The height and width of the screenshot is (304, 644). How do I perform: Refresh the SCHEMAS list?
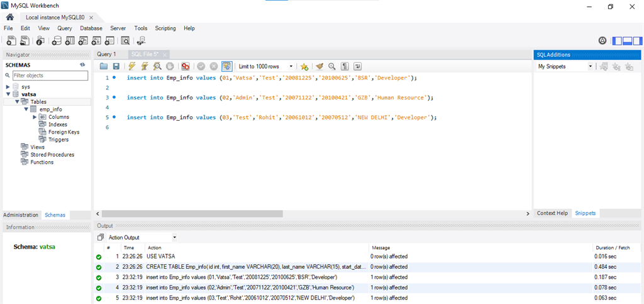click(82, 65)
